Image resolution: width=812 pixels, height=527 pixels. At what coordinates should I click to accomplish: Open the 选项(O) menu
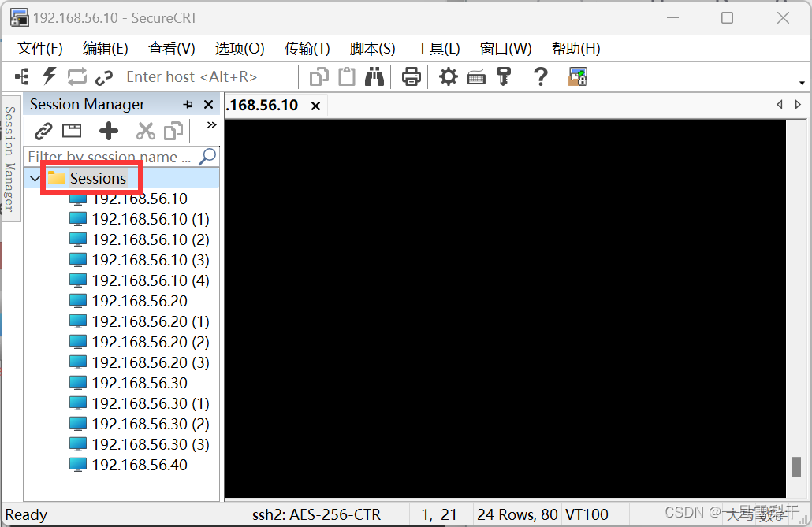239,48
